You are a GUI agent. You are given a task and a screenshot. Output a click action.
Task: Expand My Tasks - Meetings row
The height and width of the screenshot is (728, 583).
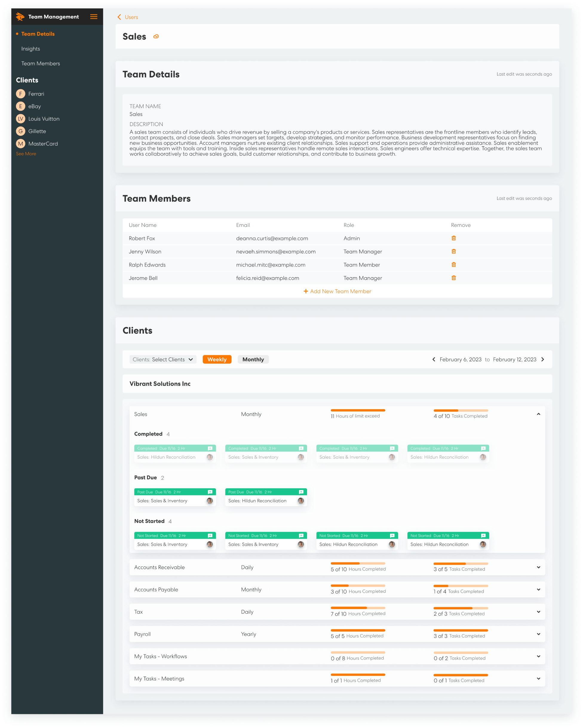click(538, 679)
